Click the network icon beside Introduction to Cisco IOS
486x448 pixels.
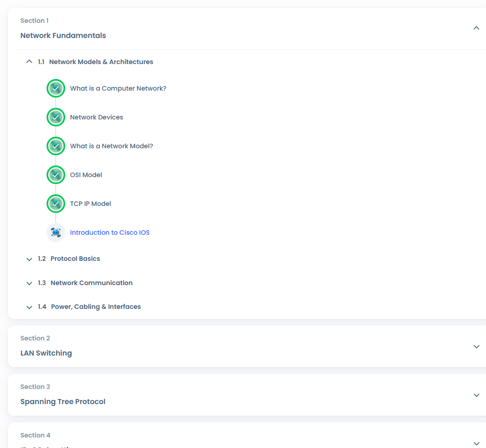[56, 232]
